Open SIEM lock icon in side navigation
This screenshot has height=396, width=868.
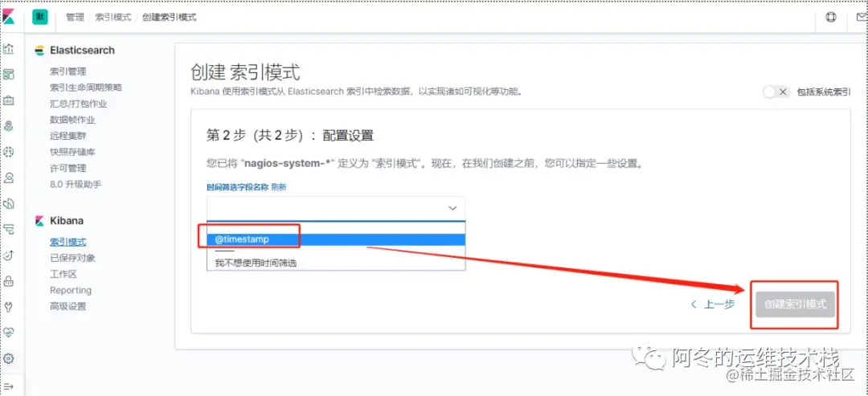coord(8,281)
